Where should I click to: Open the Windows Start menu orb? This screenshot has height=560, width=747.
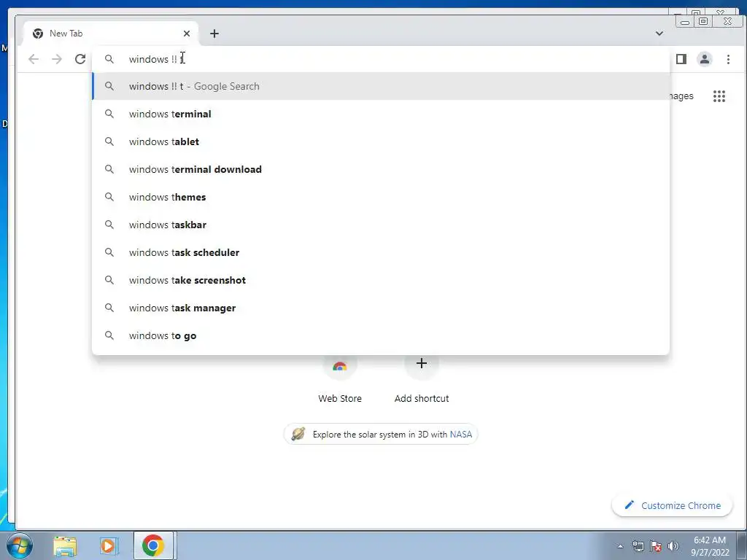click(20, 545)
